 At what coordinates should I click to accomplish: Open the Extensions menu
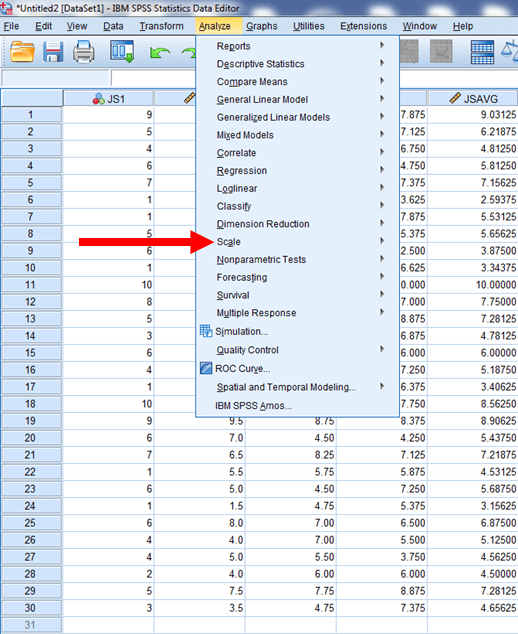click(364, 26)
